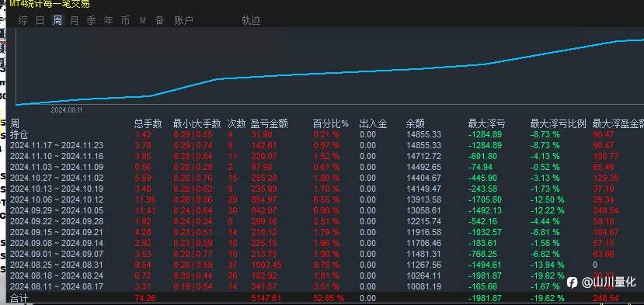Open the 币 currency tab
Viewport: 644px width, 305px height.
tap(125, 20)
